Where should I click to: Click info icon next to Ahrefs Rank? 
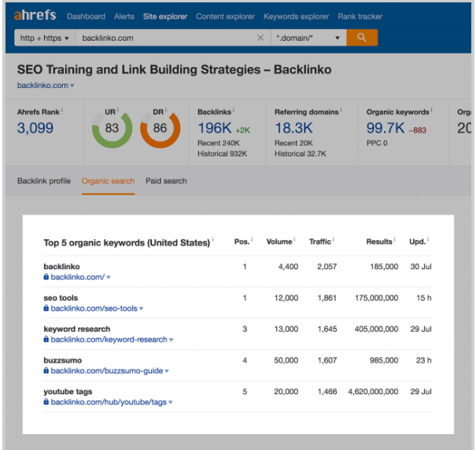pos(62,109)
